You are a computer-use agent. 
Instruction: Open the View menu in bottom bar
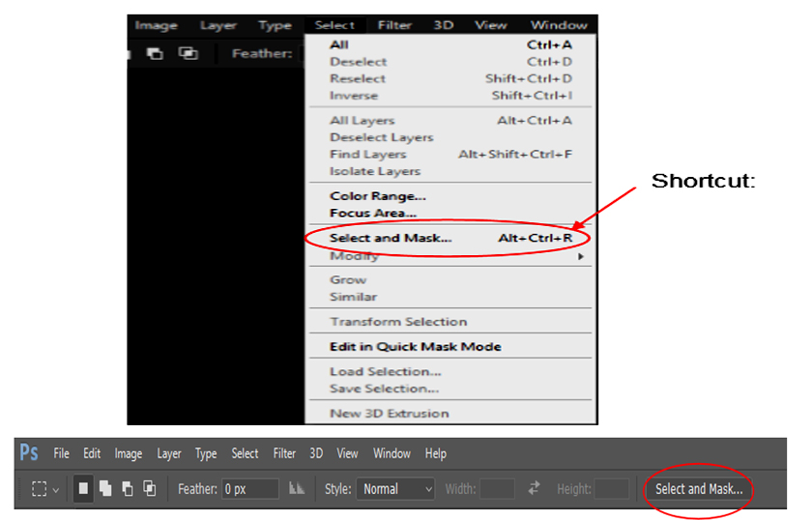[347, 453]
